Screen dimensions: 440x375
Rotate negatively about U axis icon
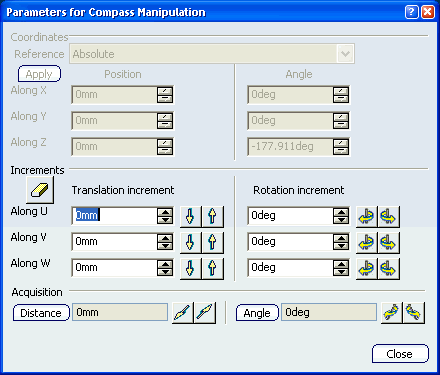366,216
